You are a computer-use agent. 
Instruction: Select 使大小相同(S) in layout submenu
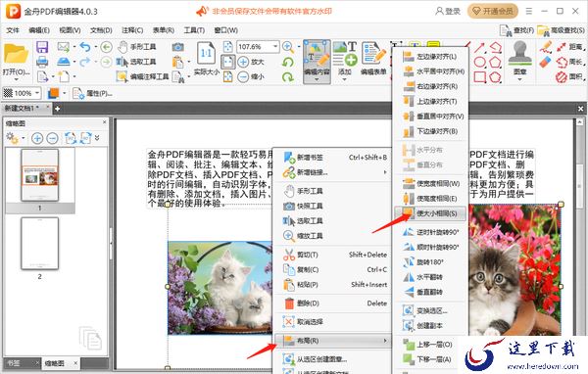click(x=430, y=213)
